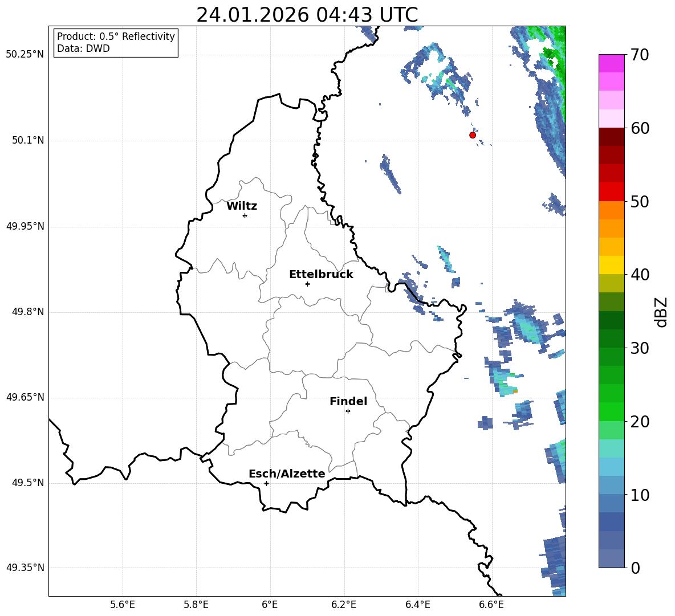Click the 70 tick on colorbar
The image size is (675, 616).
(x=640, y=55)
